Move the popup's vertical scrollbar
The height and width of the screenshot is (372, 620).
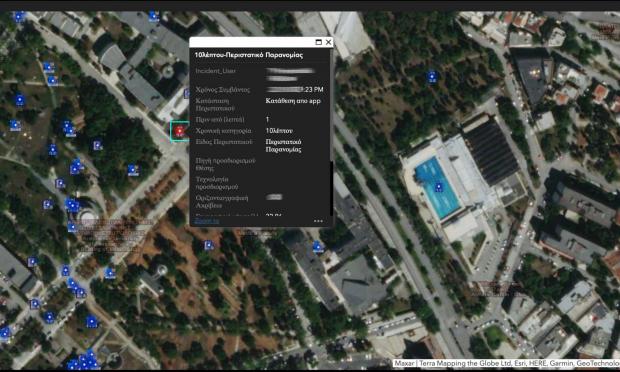point(331,188)
